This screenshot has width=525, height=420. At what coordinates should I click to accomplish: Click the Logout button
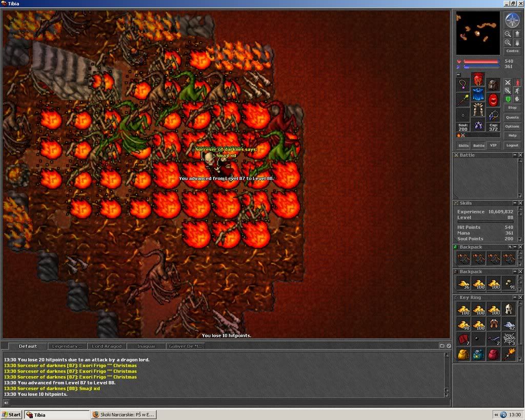[512, 145]
